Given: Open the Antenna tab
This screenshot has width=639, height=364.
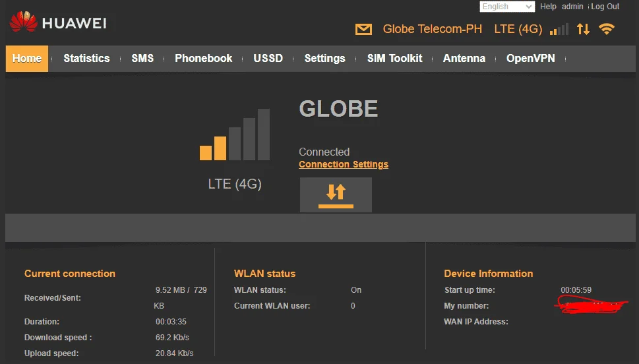Looking at the screenshot, I should [x=464, y=58].
